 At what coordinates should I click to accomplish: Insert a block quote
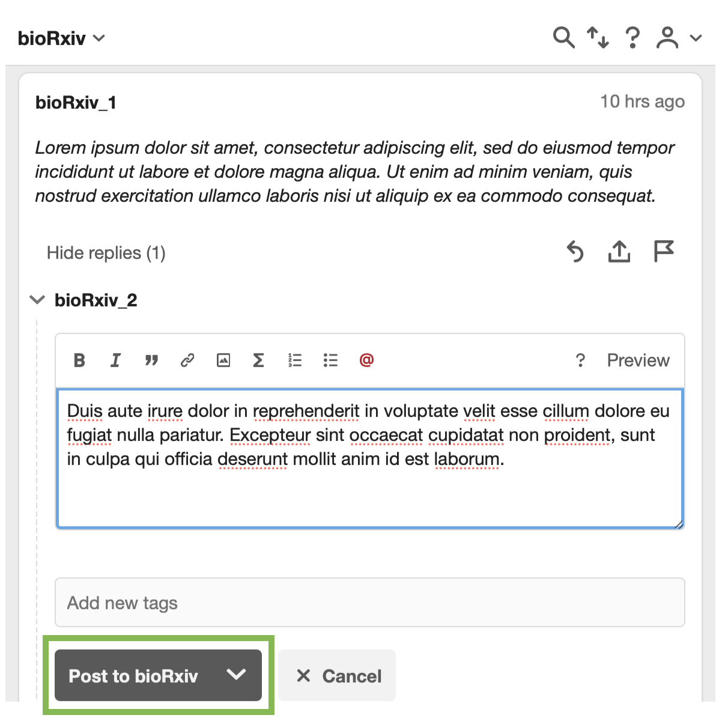[x=151, y=360]
